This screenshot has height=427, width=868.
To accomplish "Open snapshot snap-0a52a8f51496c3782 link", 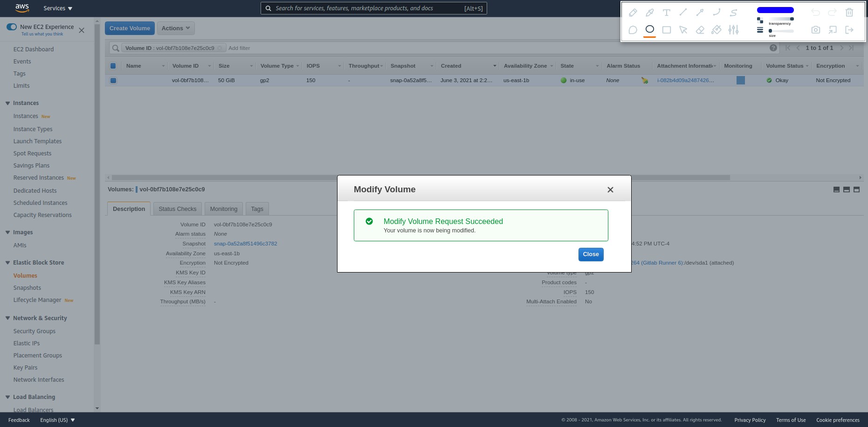I will (245, 244).
